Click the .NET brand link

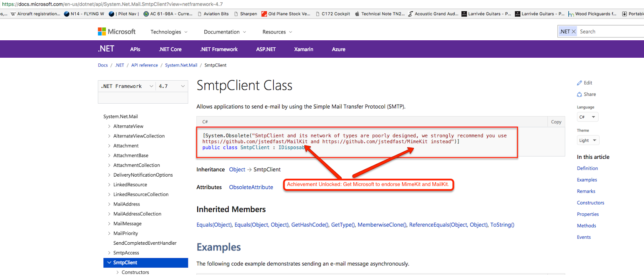tap(106, 49)
